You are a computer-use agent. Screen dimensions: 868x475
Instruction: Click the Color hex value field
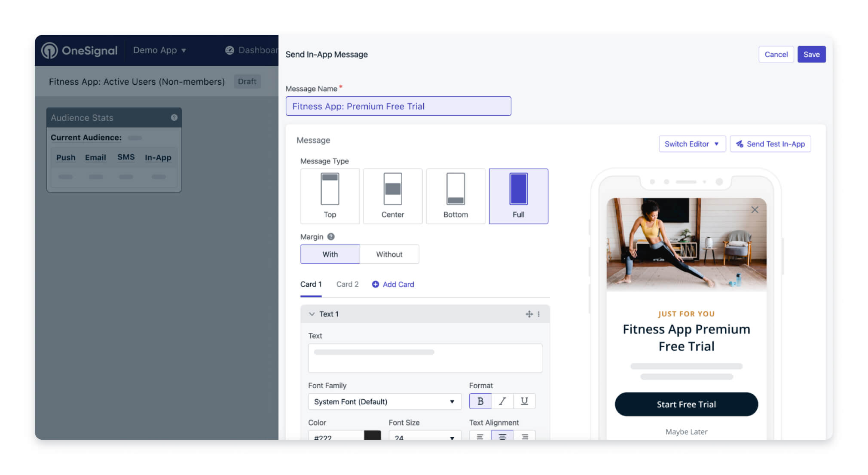(x=336, y=435)
